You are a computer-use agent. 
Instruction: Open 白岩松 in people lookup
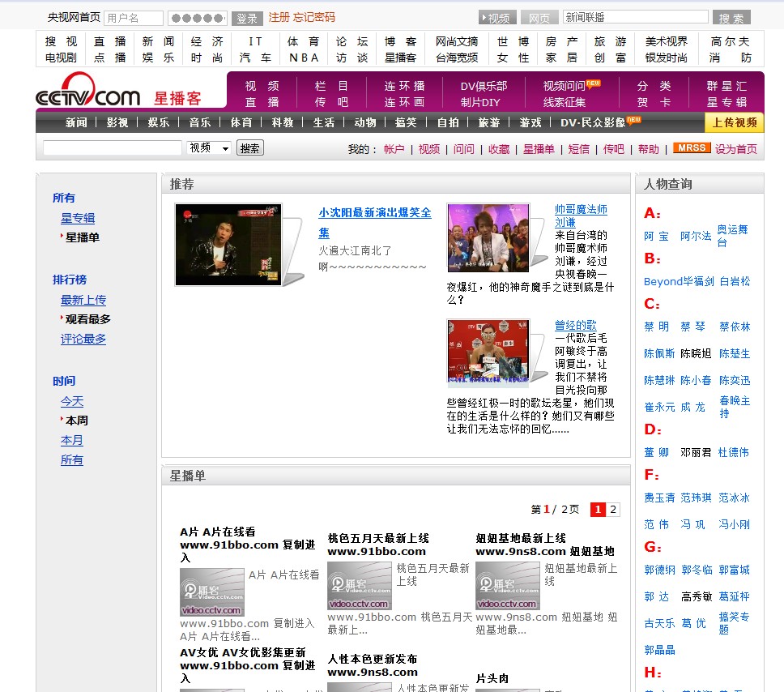tap(735, 281)
